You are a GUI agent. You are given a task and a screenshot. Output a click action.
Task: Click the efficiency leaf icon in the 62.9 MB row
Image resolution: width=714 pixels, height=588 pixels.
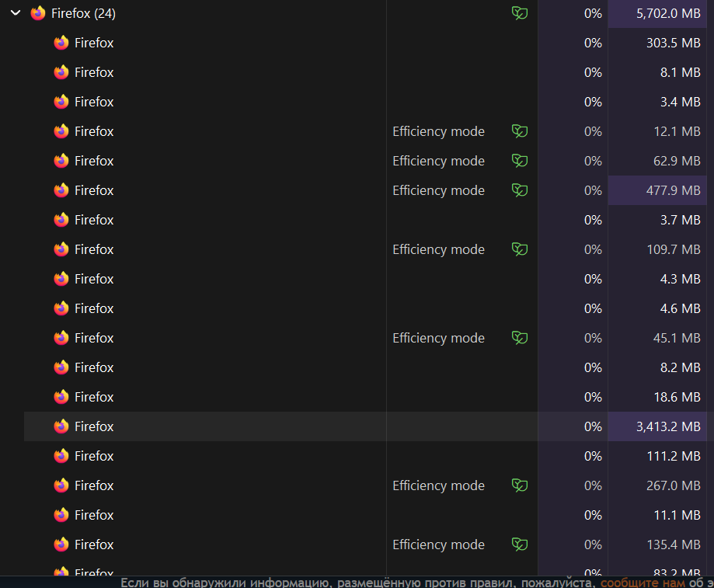tap(520, 161)
